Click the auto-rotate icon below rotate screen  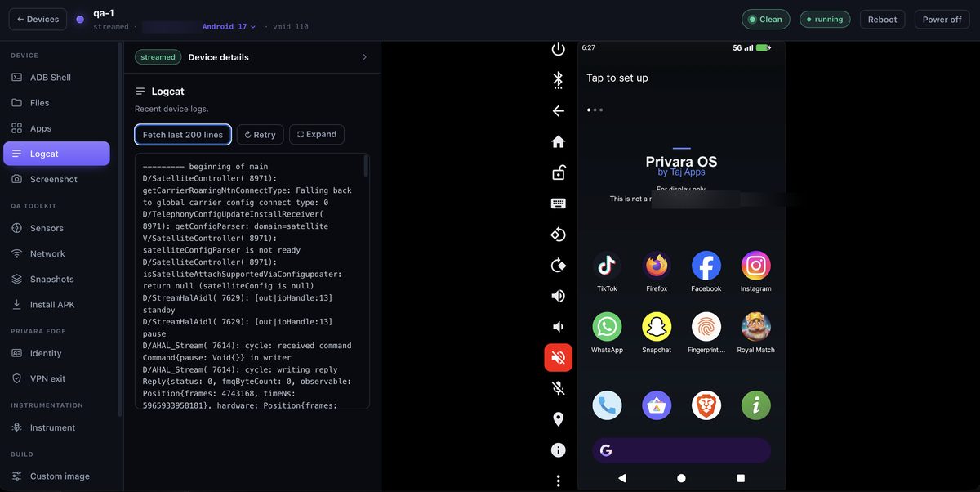(x=559, y=266)
